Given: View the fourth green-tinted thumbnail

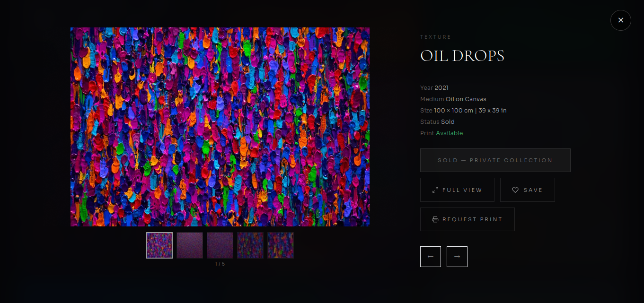Looking at the screenshot, I should pos(250,245).
